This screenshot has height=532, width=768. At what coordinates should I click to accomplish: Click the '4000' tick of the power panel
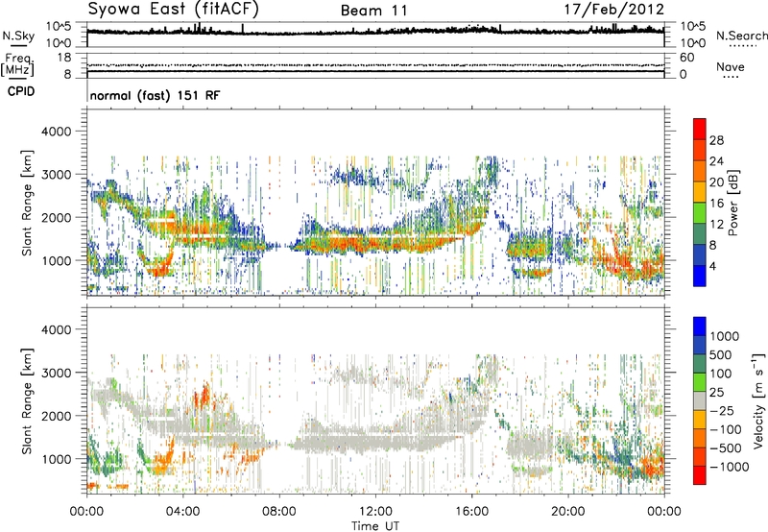[x=57, y=132]
